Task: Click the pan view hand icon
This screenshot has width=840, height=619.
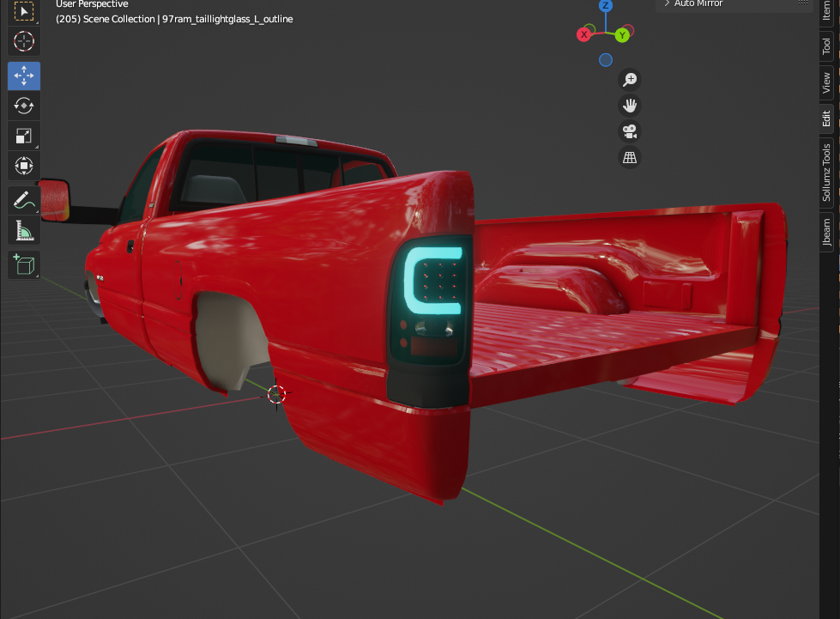Action: [630, 106]
